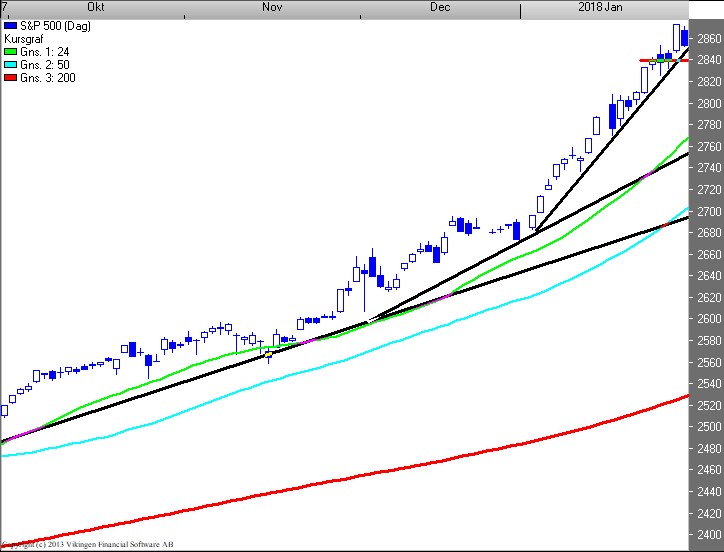Screen dimensions: 724x552
Task: Select the 'S&P 500 (Dag)' legend label
Action: tap(55, 26)
